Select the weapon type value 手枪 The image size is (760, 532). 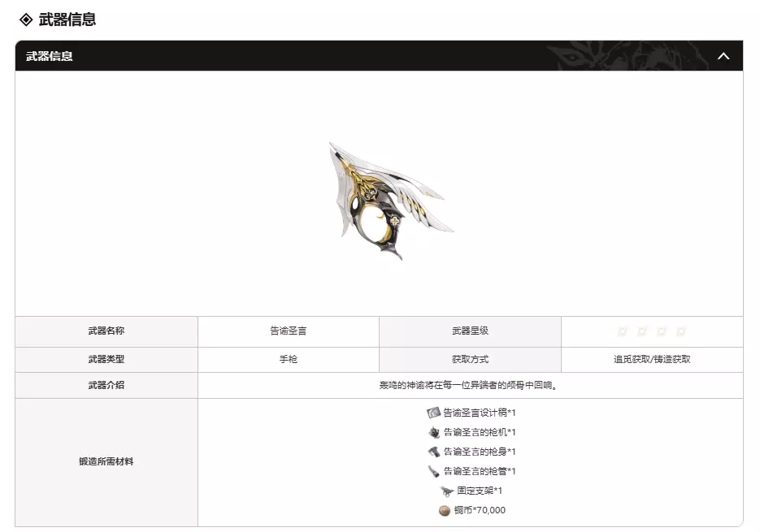click(x=289, y=359)
